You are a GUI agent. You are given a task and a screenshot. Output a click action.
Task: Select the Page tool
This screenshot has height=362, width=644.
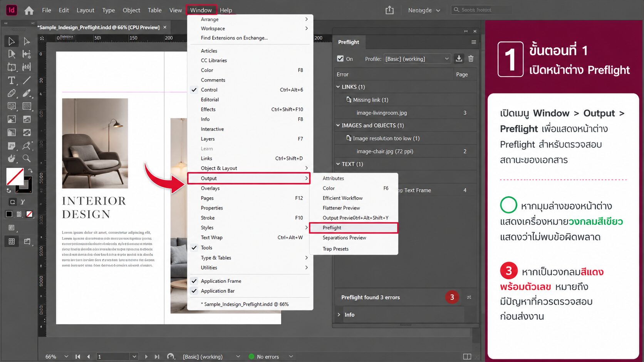click(11, 54)
